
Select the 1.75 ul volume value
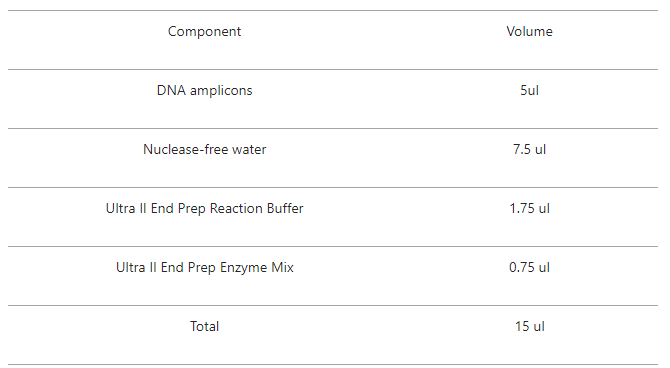529,208
